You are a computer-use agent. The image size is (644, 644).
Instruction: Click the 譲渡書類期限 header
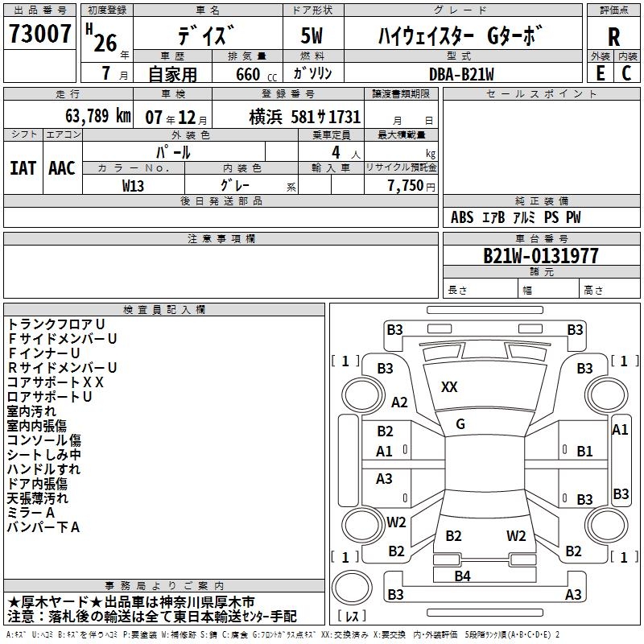point(401,93)
